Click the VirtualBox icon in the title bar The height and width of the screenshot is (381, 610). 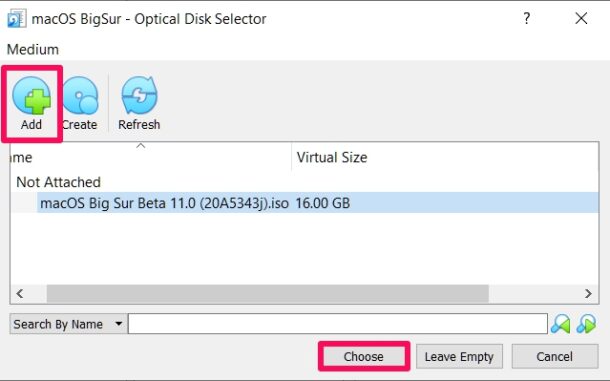point(17,19)
